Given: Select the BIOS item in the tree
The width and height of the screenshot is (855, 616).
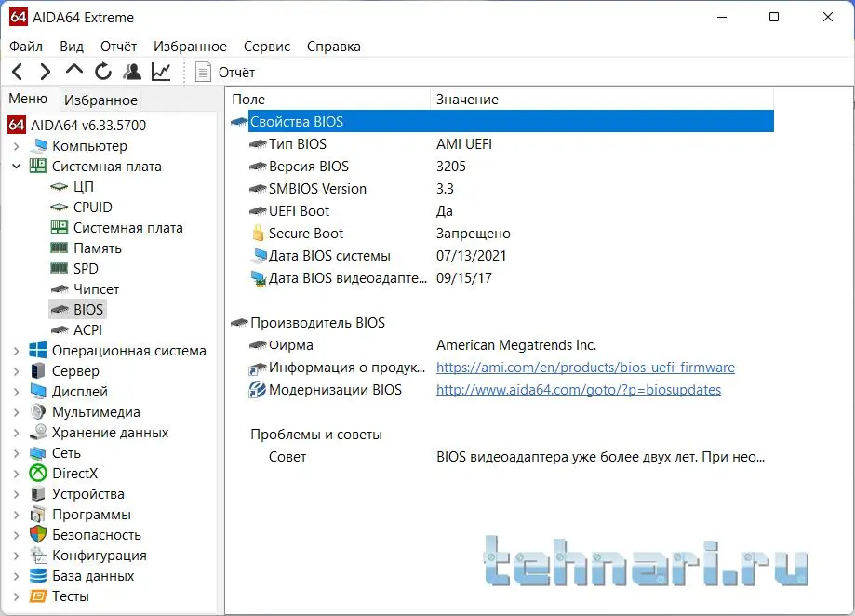Looking at the screenshot, I should (x=88, y=310).
